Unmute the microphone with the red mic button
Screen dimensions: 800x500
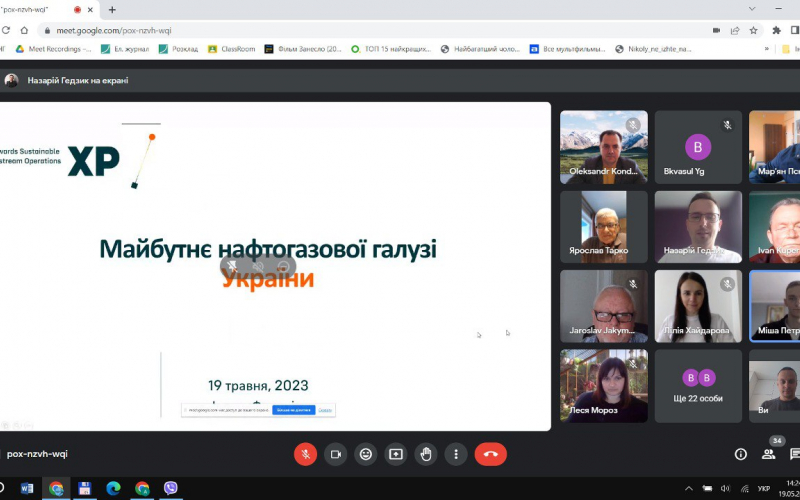305,454
